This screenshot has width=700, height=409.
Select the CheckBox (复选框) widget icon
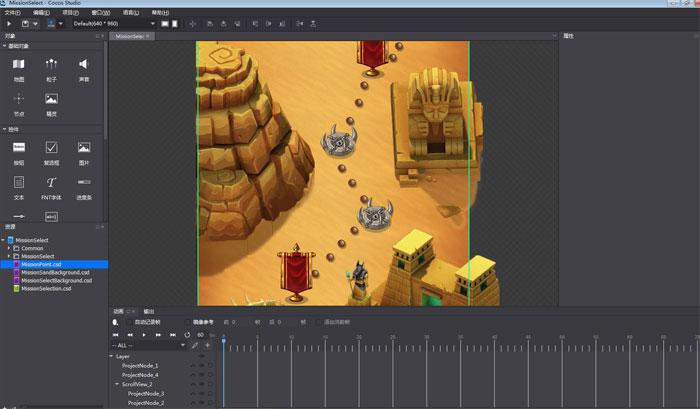pos(51,147)
